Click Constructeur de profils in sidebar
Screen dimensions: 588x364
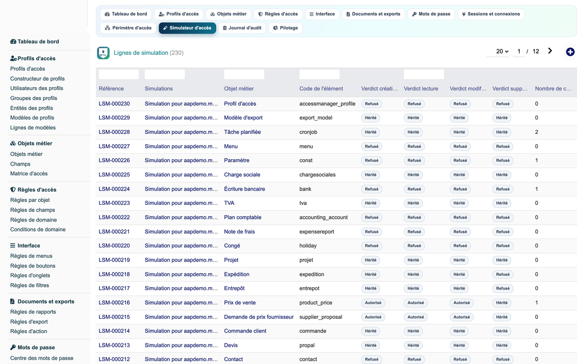point(37,78)
